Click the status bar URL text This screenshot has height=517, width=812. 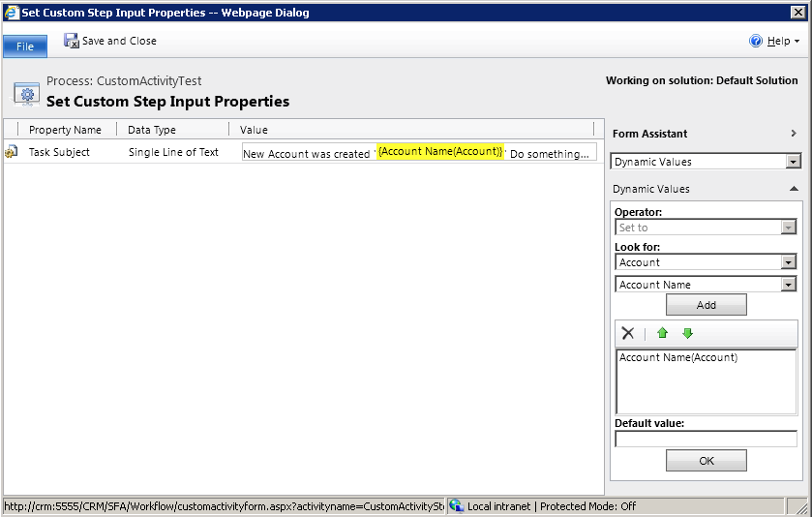224,506
